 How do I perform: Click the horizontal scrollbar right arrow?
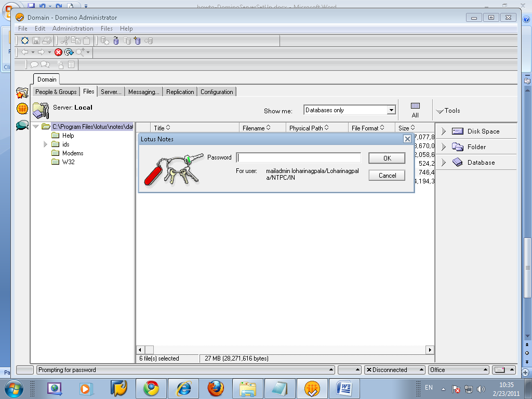[x=430, y=350]
